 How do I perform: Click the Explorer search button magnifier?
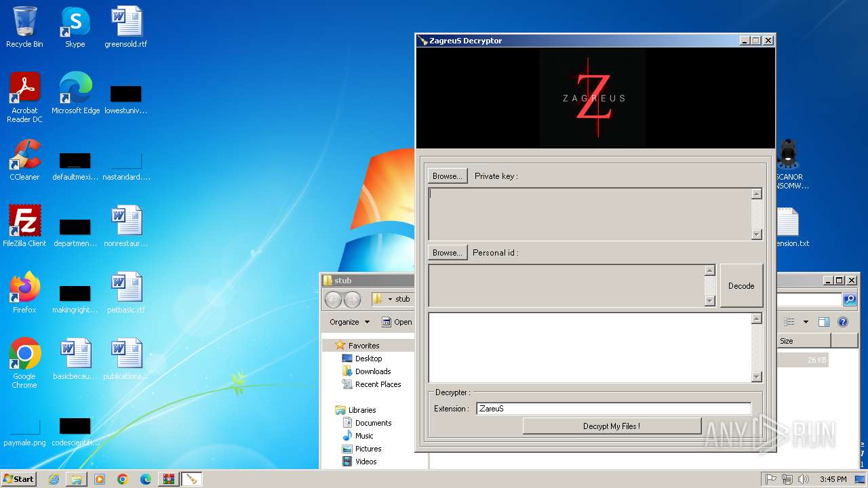click(x=849, y=300)
